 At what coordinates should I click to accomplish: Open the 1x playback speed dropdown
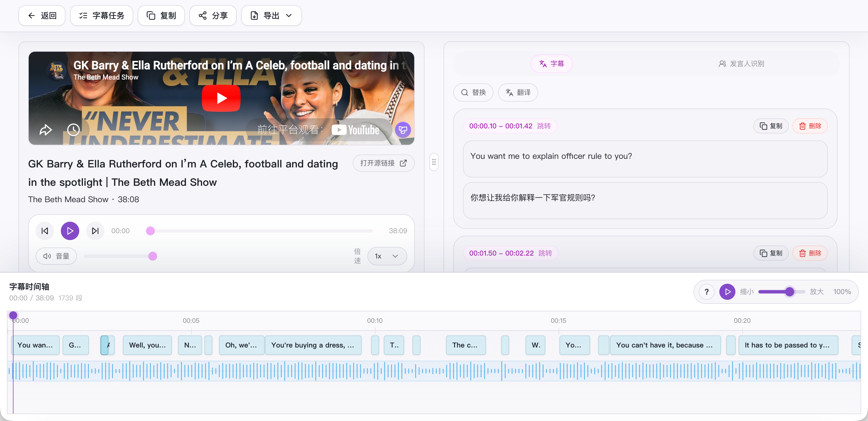[x=387, y=256]
